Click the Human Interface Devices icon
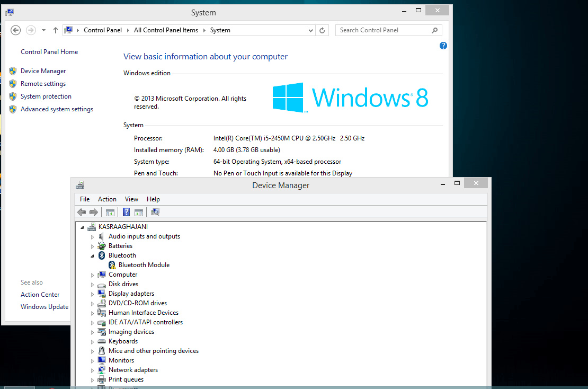This screenshot has width=588, height=389. pos(102,313)
